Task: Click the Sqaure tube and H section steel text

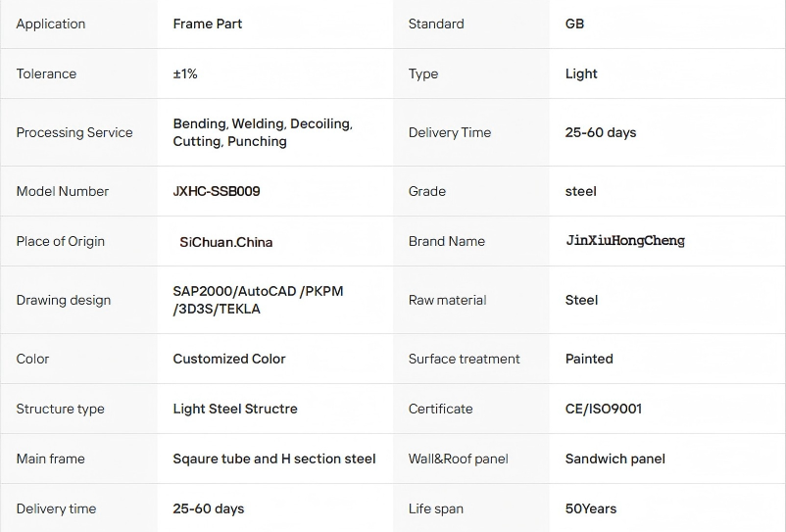Action: 274,459
